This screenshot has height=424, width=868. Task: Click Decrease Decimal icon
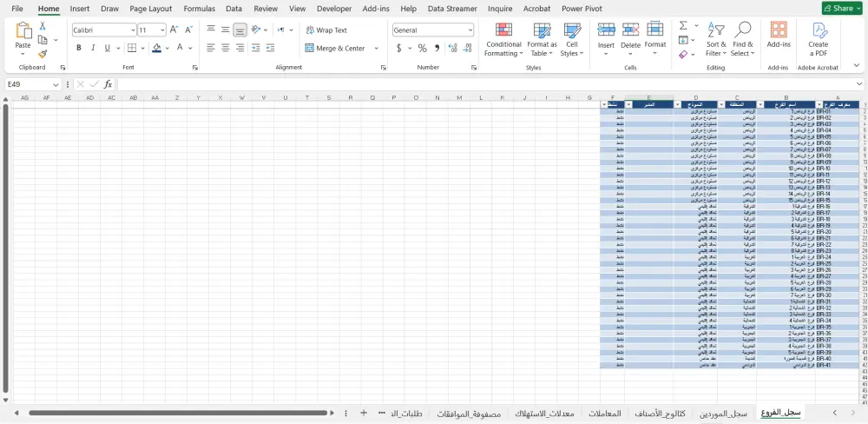(468, 48)
